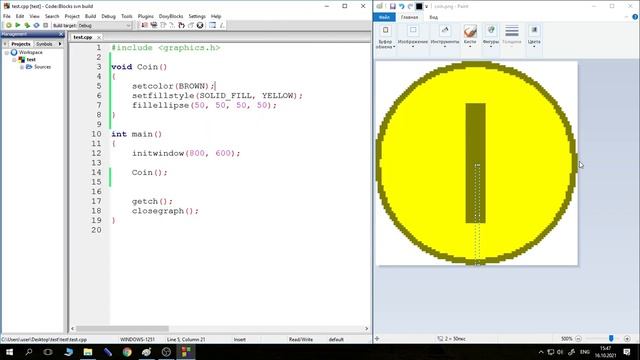
Task: Open the Project menu
Action: [x=72, y=16]
